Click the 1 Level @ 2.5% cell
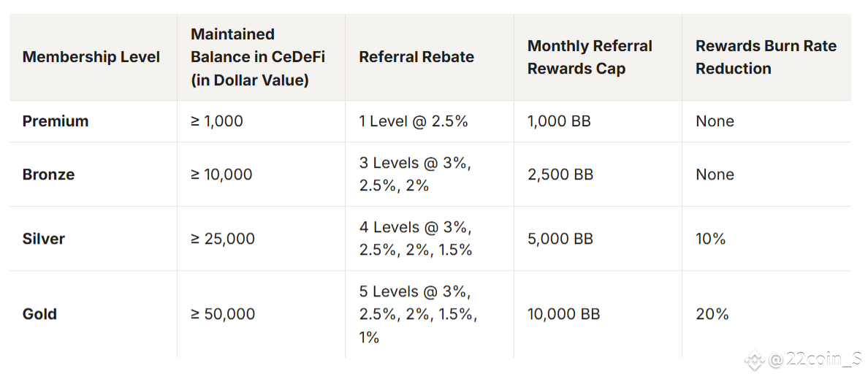868x379 pixels. pyautogui.click(x=414, y=121)
